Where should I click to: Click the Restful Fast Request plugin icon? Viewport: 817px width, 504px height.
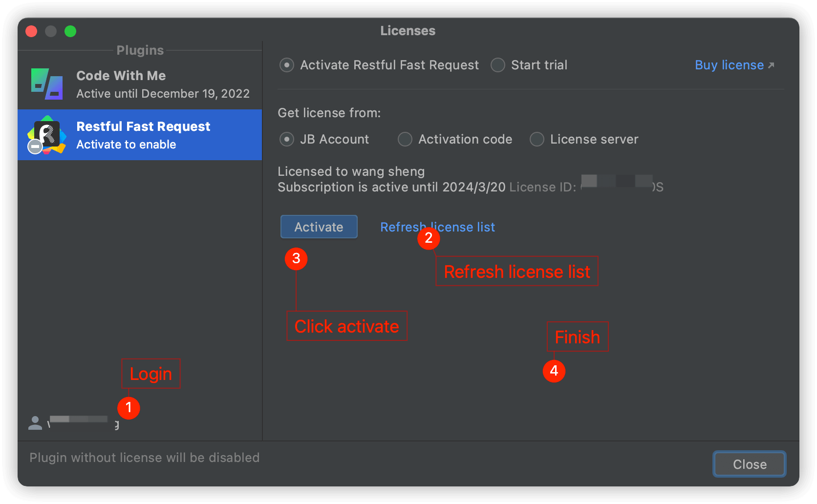47,133
